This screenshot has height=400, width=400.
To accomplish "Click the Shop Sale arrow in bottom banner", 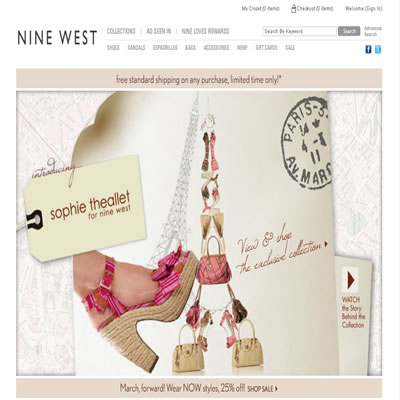I will coord(277,389).
